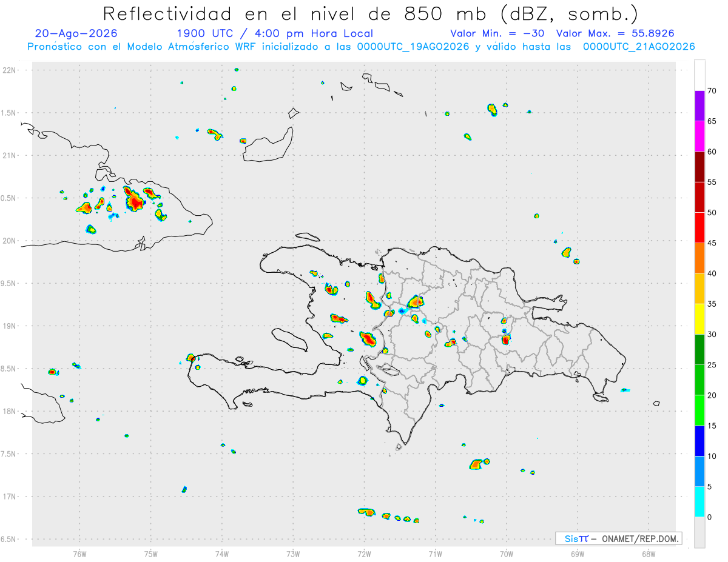Click the '20N' latitude axis label
The width and height of the screenshot is (728, 562).
click(10, 241)
